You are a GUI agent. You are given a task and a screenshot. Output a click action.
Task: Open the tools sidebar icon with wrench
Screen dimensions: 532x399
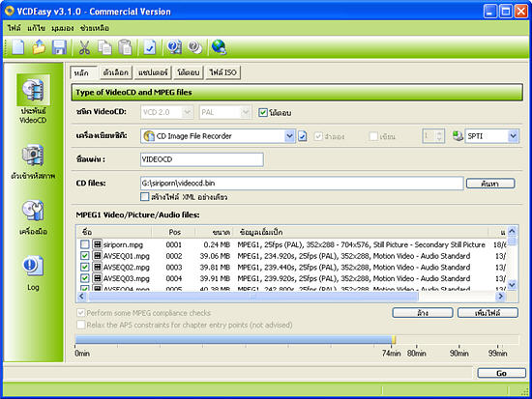point(33,211)
